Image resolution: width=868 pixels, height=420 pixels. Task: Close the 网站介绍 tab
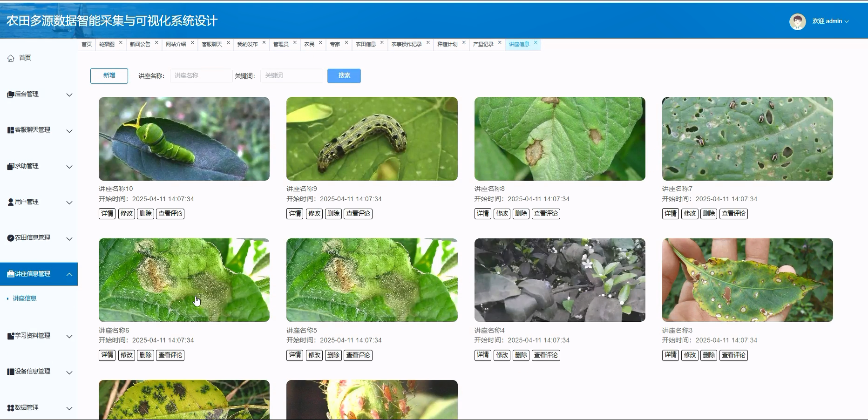(x=192, y=43)
